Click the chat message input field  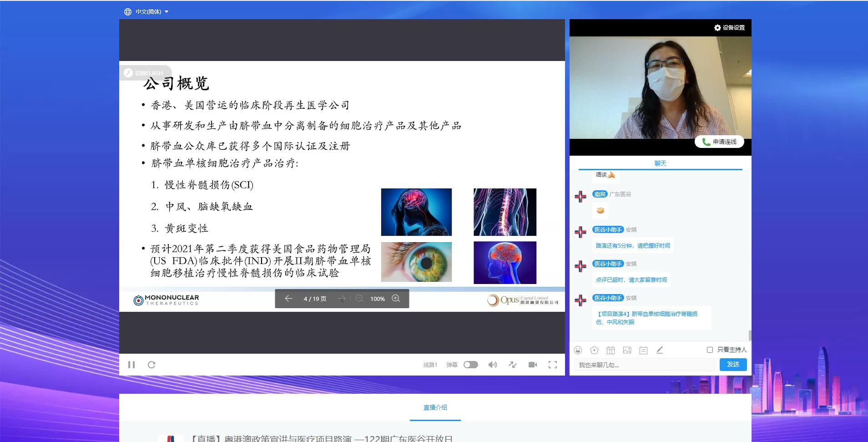click(x=644, y=365)
